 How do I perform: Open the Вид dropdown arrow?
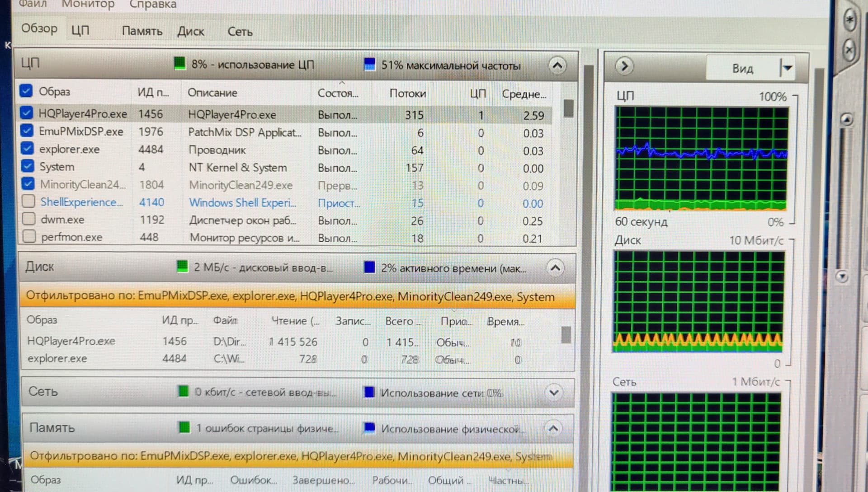(x=787, y=68)
